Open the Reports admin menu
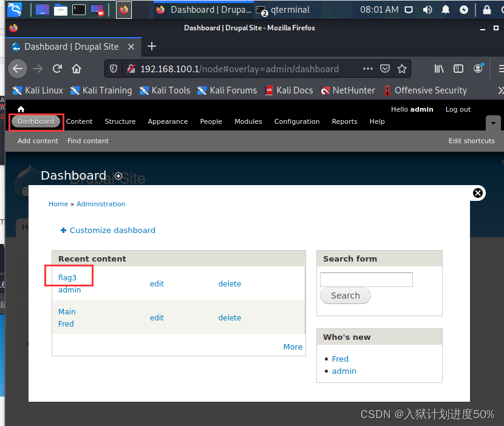This screenshot has width=504, height=426. (344, 121)
